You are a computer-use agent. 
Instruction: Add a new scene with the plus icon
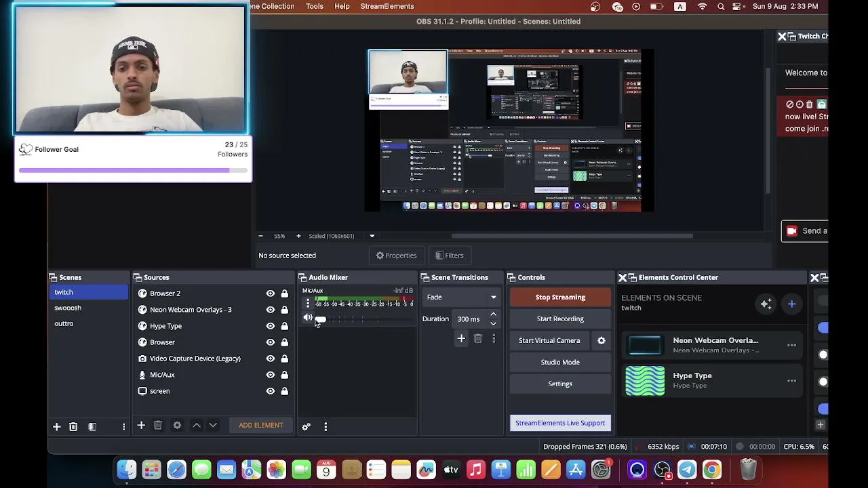click(x=57, y=426)
